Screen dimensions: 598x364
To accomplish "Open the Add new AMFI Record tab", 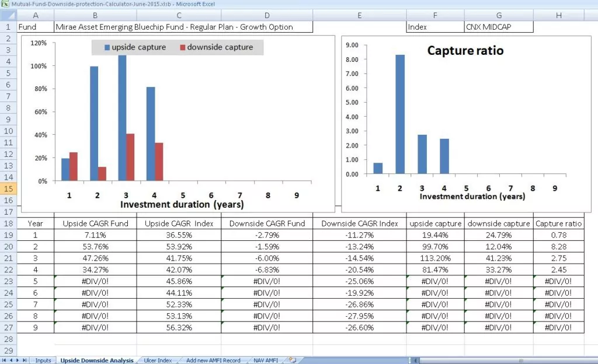I will 213,360.
